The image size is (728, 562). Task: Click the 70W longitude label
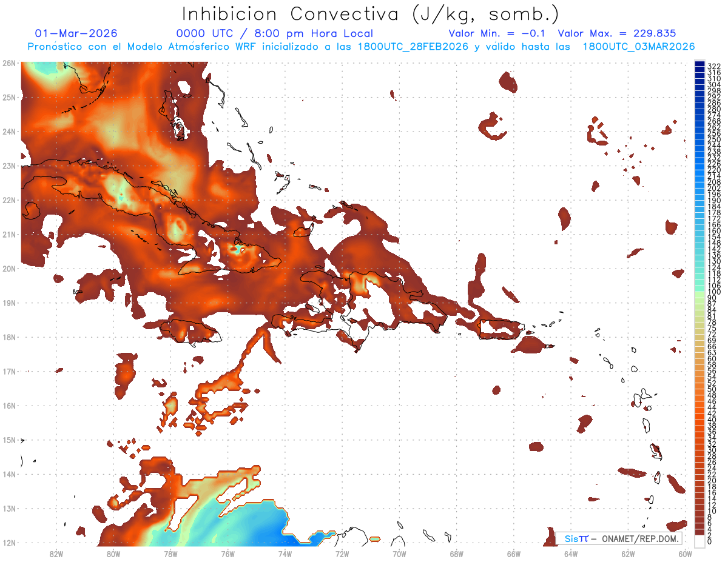(x=399, y=554)
